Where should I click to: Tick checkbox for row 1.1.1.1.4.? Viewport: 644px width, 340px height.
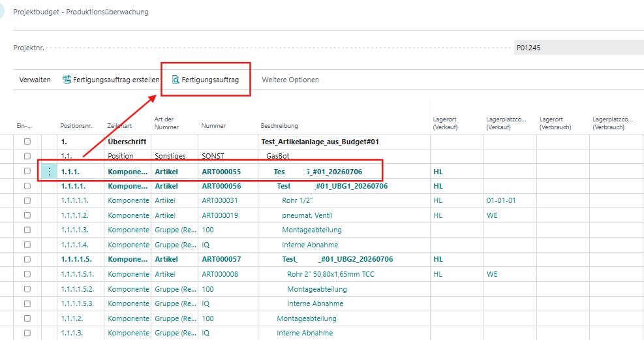coord(27,244)
